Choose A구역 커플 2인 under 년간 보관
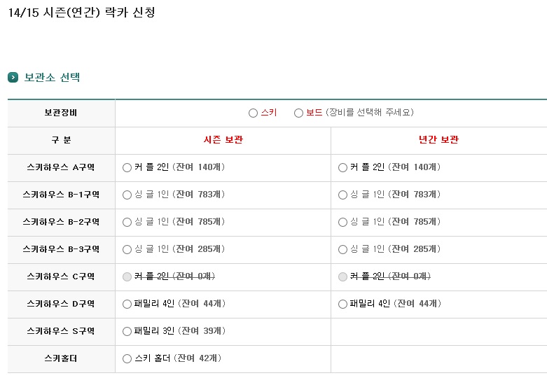The image size is (547, 392). 343,168
